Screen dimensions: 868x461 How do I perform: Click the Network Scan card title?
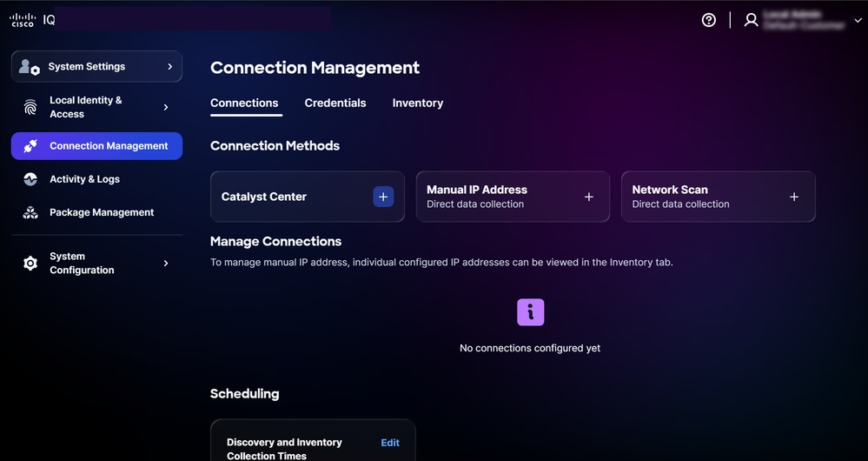tap(670, 190)
